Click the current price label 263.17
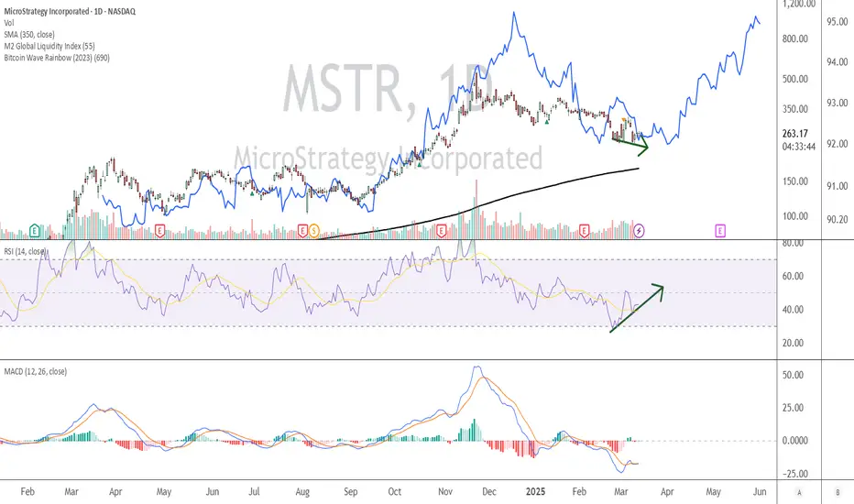Image resolution: width=854 pixels, height=504 pixels. pyautogui.click(x=794, y=134)
